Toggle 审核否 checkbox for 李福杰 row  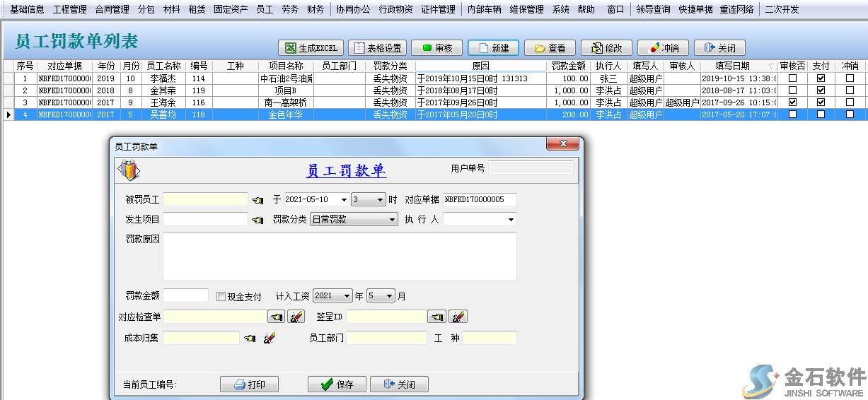pyautogui.click(x=792, y=79)
